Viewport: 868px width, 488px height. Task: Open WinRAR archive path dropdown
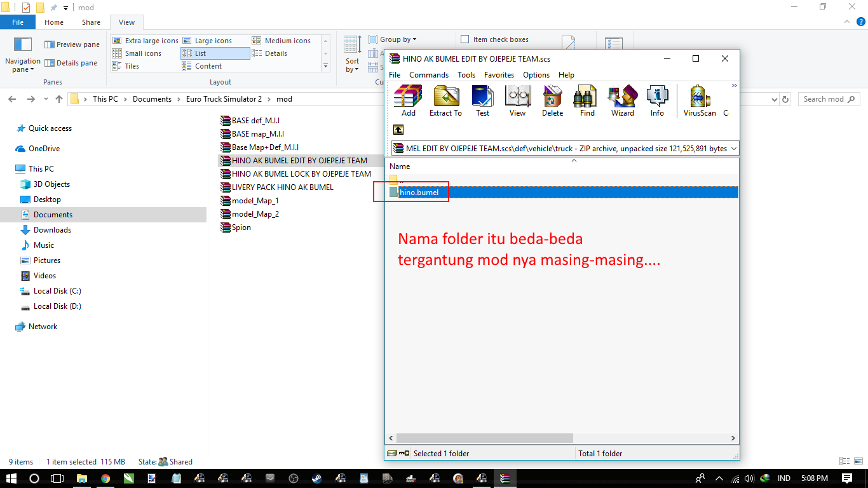735,149
